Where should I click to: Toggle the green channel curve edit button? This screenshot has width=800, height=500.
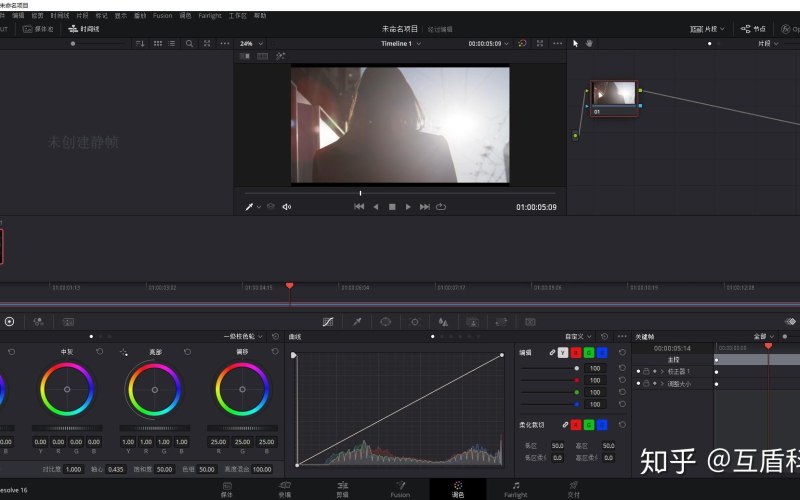(589, 353)
